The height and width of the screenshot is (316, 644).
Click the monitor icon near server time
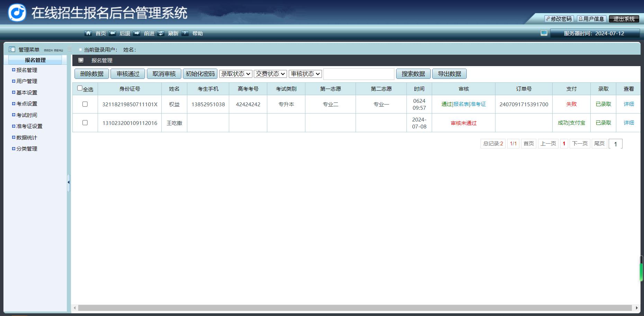coord(544,33)
